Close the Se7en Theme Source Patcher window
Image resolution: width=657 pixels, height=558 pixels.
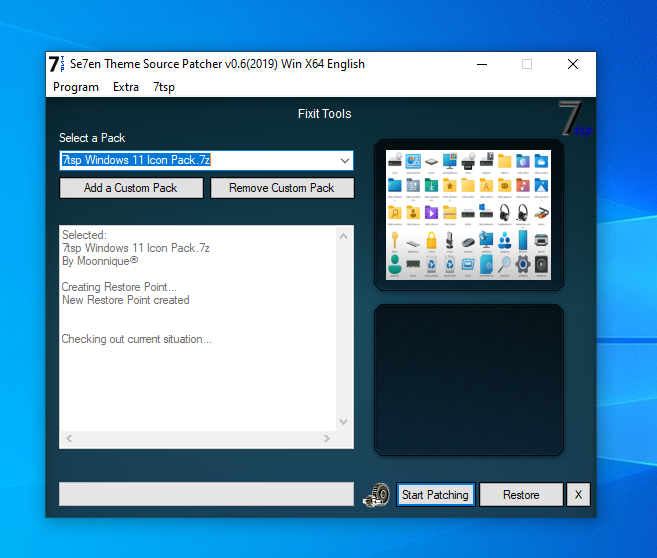(573, 64)
